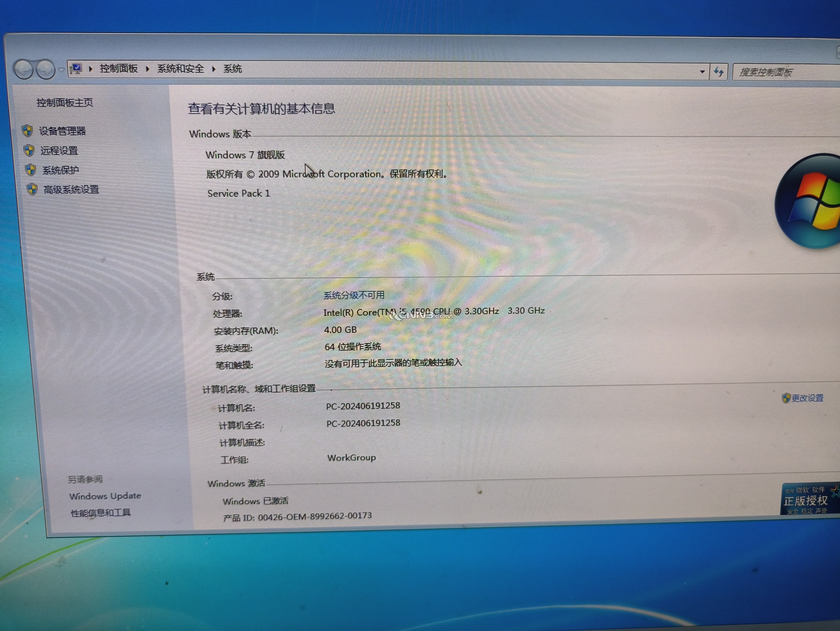Go to 控制面板 breadcrumb item
840x631 pixels.
click(118, 69)
